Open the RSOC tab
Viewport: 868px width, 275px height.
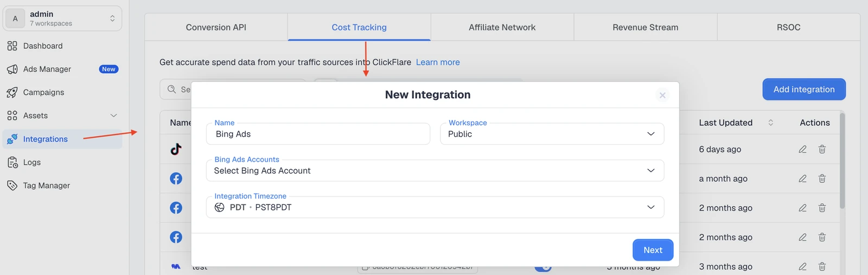788,27
